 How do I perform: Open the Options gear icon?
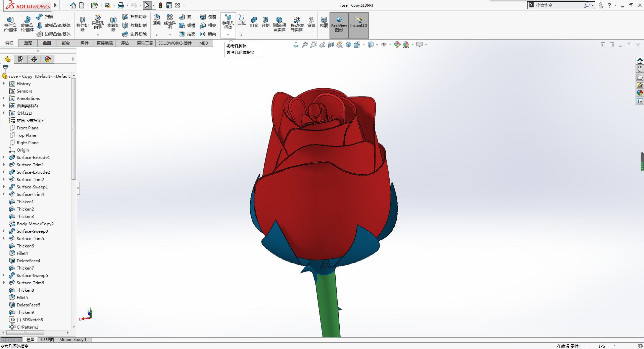tap(178, 5)
